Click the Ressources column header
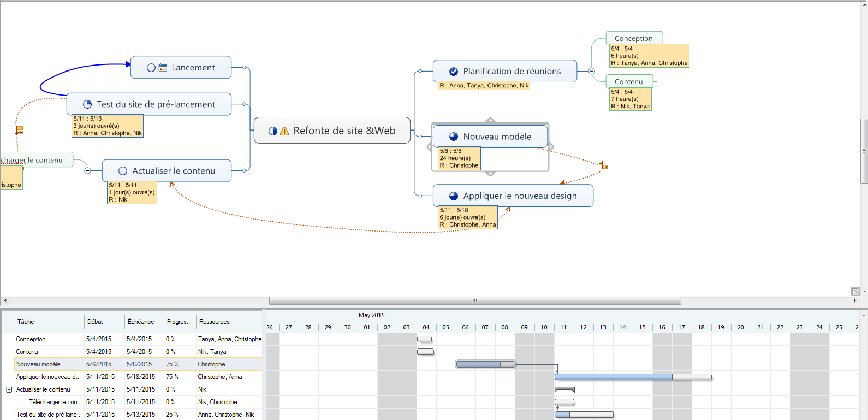Image resolution: width=868 pixels, height=420 pixels. coord(214,322)
